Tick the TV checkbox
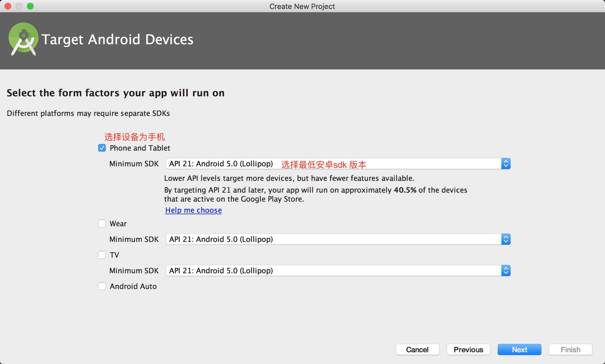The width and height of the screenshot is (605, 364). 102,255
